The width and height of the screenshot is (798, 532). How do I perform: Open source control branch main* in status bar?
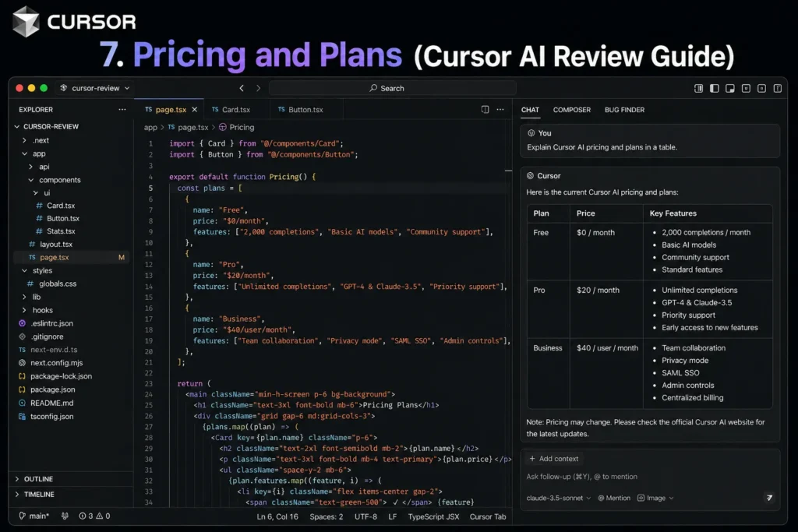[x=34, y=516]
